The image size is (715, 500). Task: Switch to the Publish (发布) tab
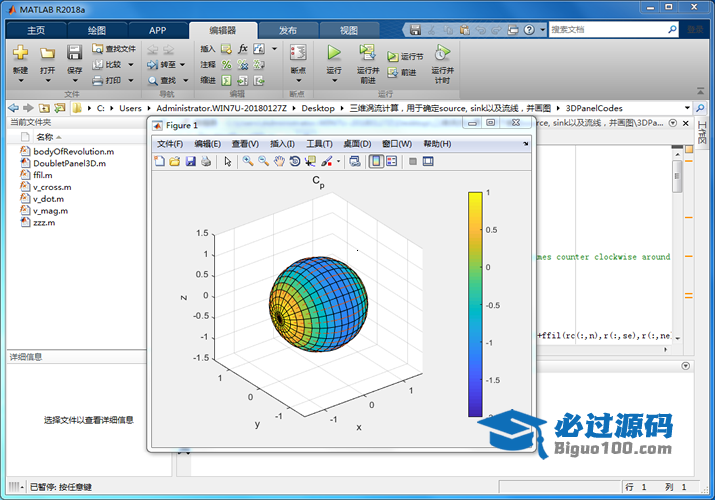(288, 31)
